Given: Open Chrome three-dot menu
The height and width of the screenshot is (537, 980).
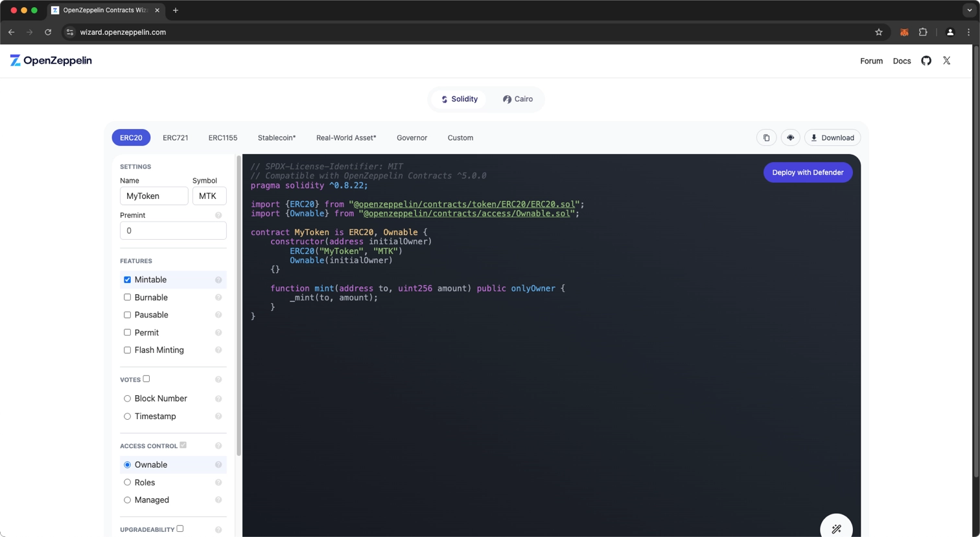Looking at the screenshot, I should click(969, 32).
